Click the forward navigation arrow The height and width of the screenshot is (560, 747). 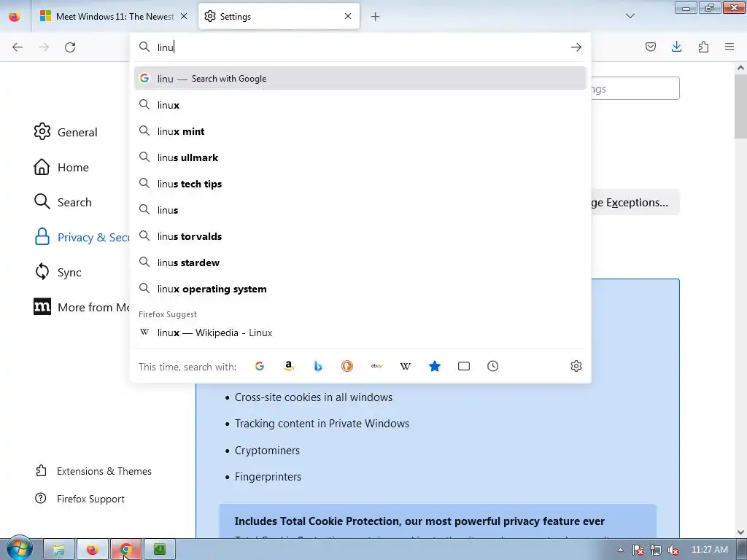click(44, 47)
